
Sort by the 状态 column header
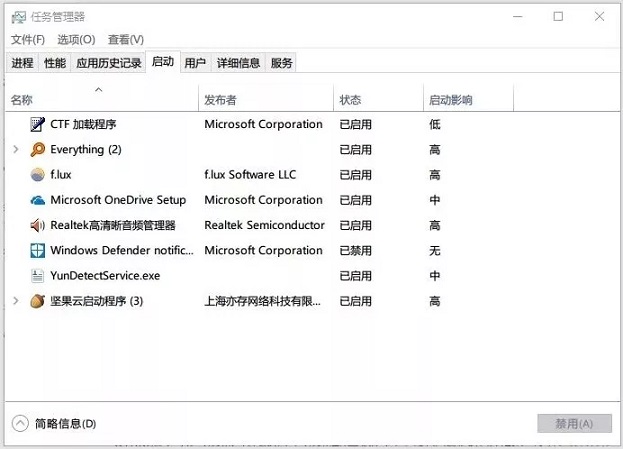350,100
